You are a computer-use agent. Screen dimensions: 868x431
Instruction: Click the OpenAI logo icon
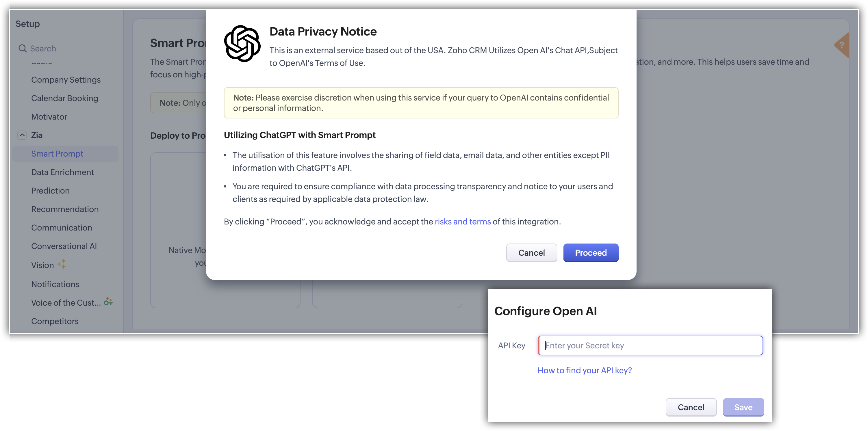242,43
